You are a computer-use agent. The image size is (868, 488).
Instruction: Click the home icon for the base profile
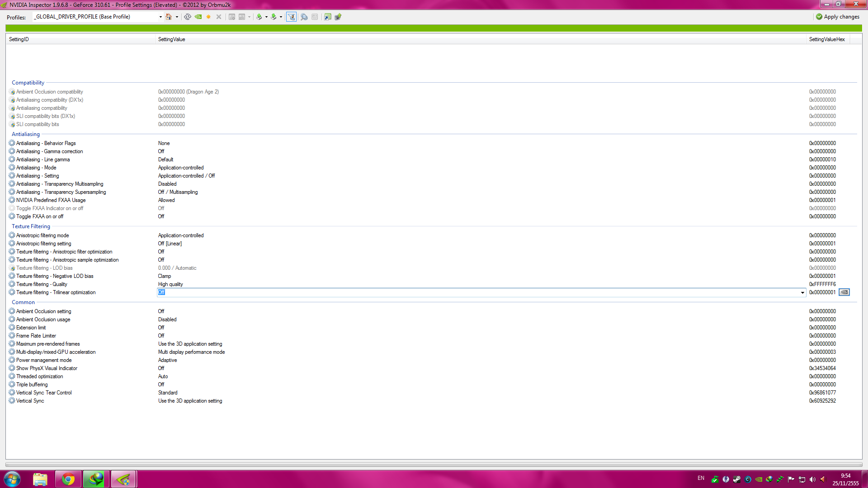point(169,17)
